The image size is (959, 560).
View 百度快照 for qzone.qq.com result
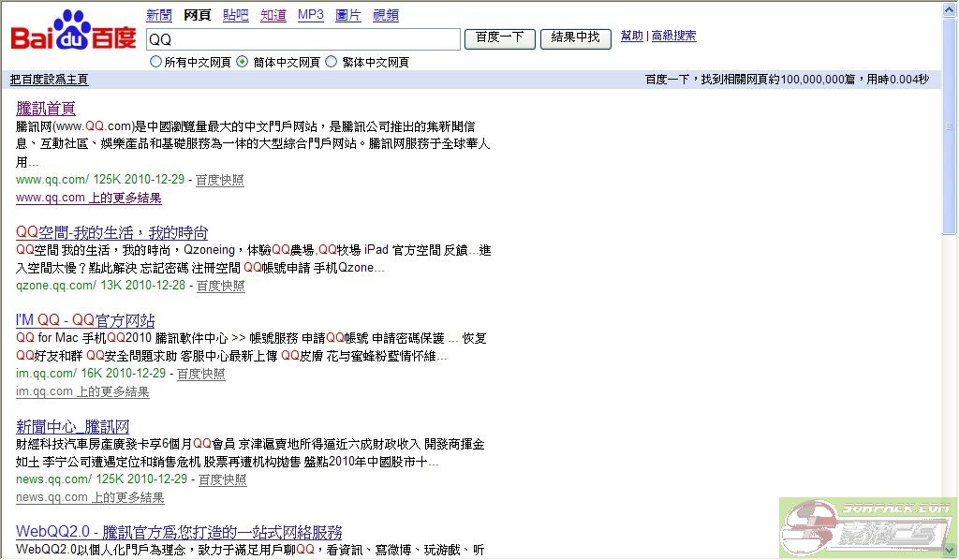221,286
